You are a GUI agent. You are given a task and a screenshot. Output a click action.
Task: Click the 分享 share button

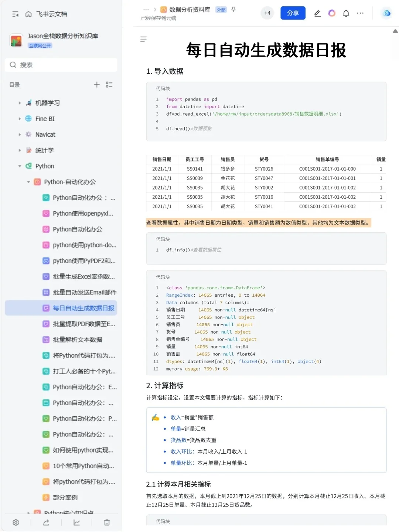(x=293, y=13)
